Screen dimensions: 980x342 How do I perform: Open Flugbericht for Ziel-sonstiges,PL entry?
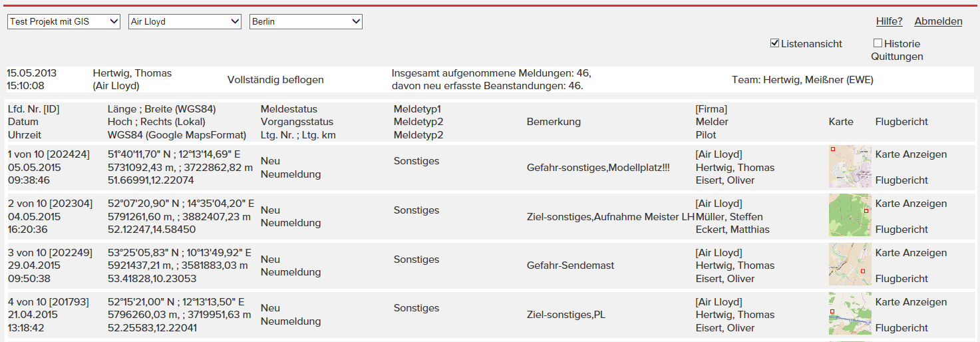click(901, 328)
